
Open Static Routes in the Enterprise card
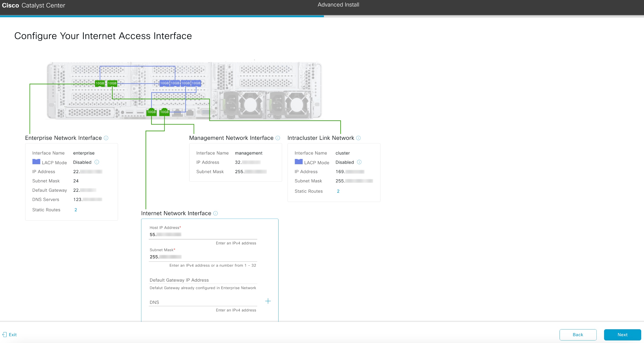point(76,210)
